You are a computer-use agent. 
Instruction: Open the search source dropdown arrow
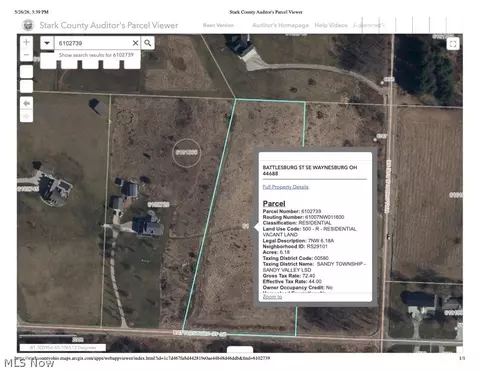tap(47, 43)
